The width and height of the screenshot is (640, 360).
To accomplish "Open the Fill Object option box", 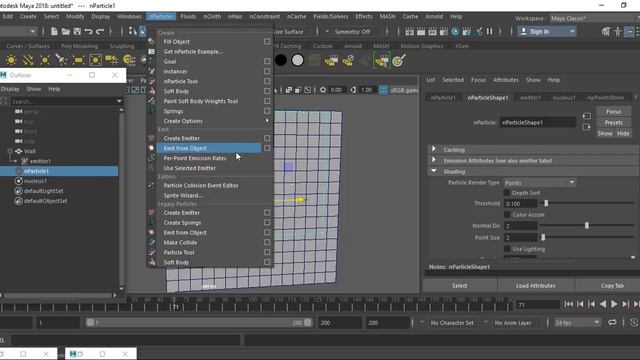I will (x=267, y=42).
